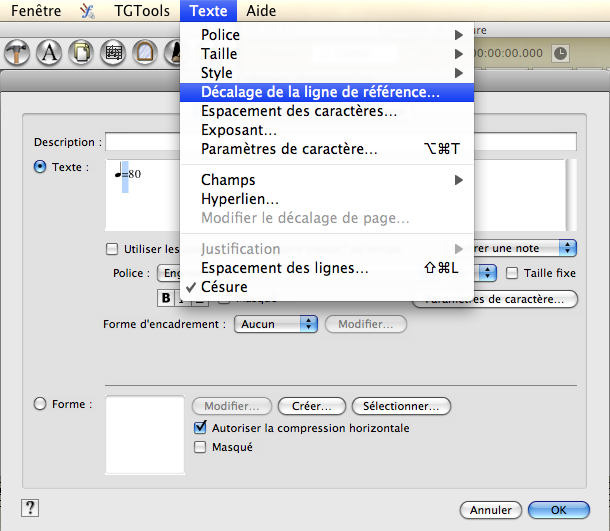Viewport: 610px width, 531px height.
Task: Click the grid/table tool icon
Action: tap(113, 53)
